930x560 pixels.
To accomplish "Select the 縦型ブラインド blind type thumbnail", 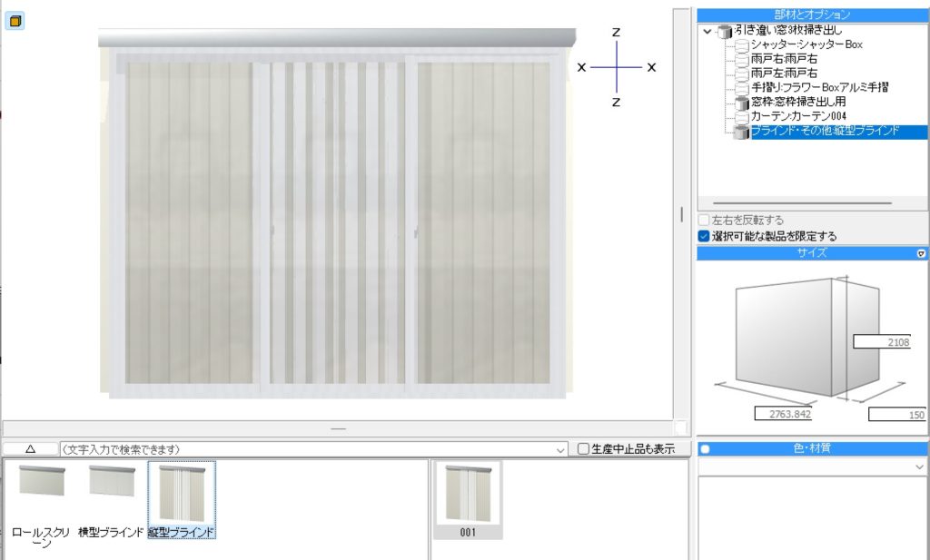I will coord(182,495).
